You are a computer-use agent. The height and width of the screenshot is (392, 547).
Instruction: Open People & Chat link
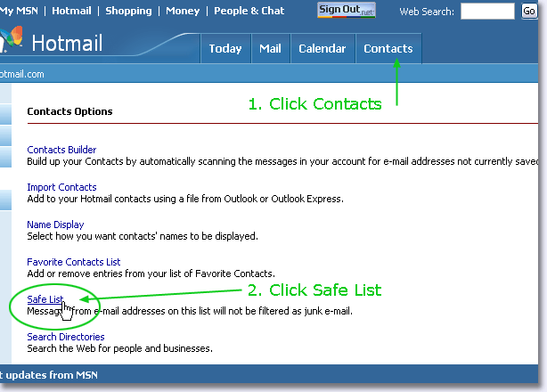[249, 11]
